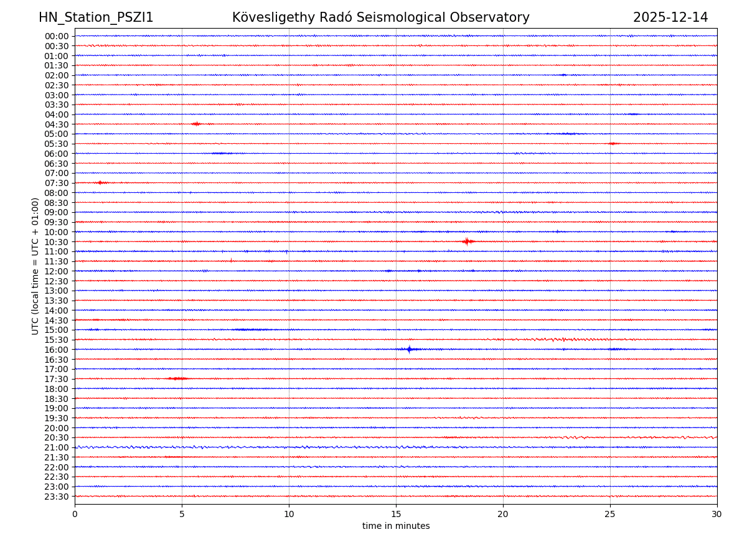Click the red burst on the 07:30 trace
This screenshot has width=747, height=560.
coord(100,182)
